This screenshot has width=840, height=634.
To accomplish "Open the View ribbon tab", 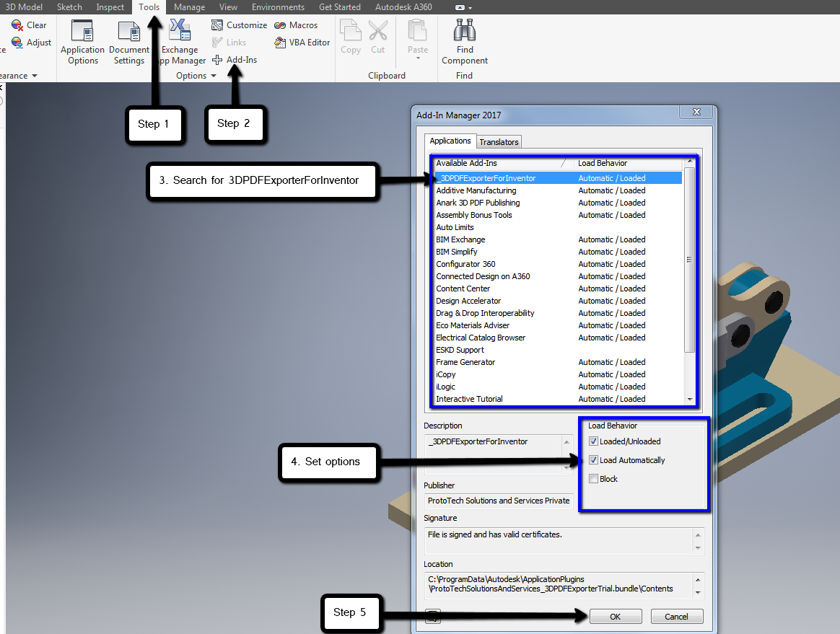I will pos(228,7).
